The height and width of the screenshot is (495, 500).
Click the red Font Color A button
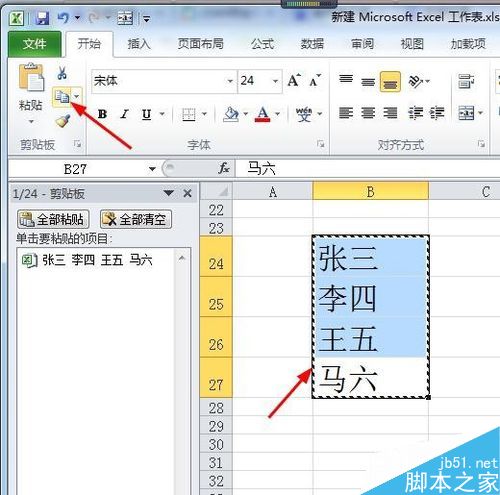point(262,114)
